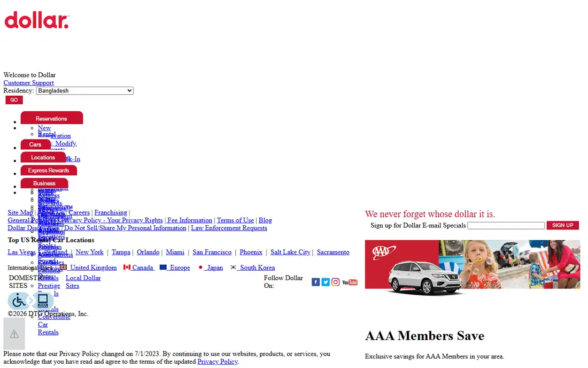Open the Careers link
588x368 pixels.
click(x=79, y=212)
